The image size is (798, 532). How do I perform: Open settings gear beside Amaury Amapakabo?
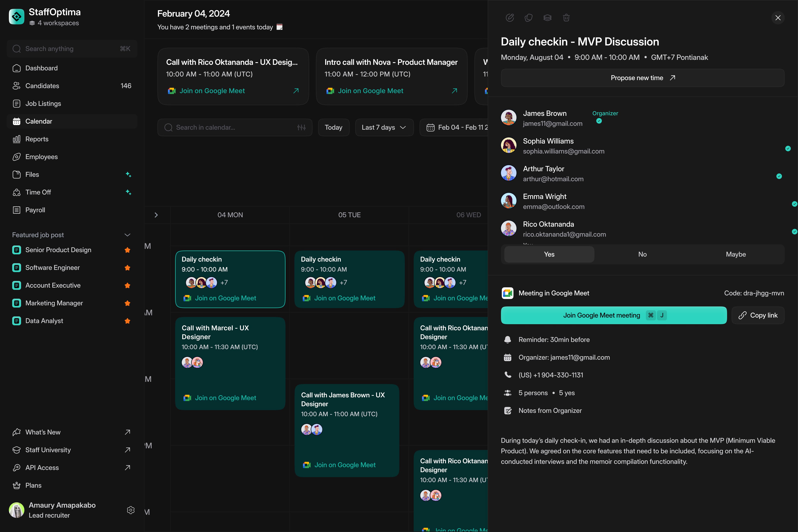pos(131,510)
